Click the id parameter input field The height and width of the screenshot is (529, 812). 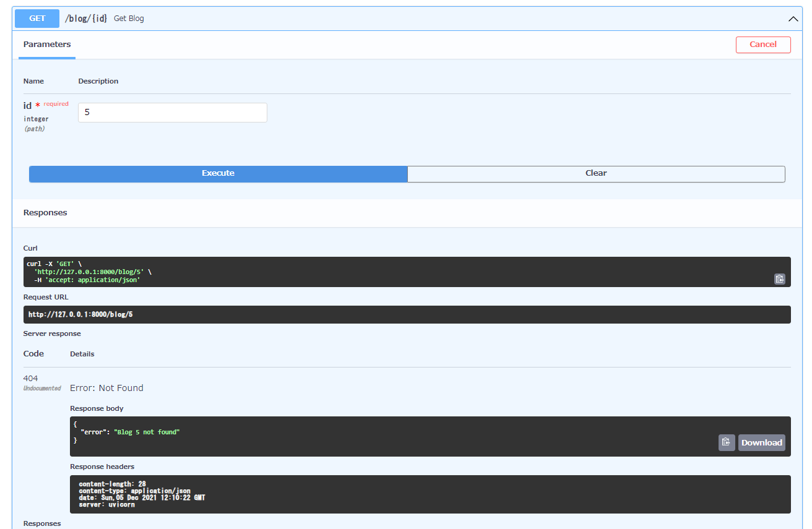click(x=172, y=112)
